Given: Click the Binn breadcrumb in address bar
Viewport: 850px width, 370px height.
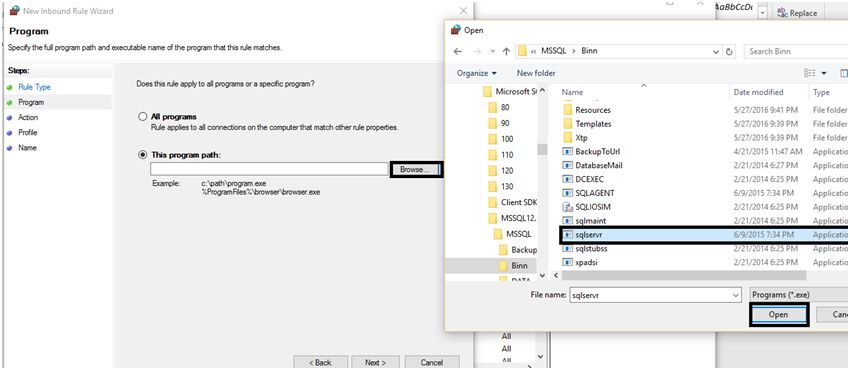Looking at the screenshot, I should 588,51.
